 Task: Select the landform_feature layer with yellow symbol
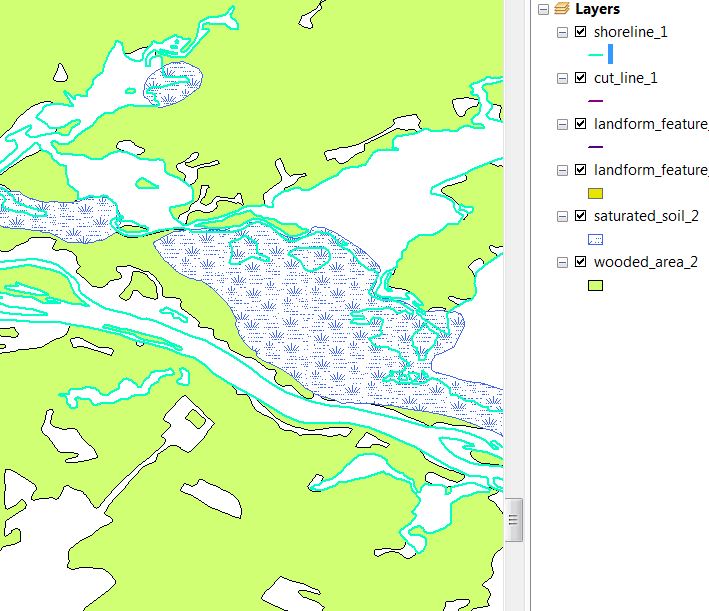click(651, 171)
